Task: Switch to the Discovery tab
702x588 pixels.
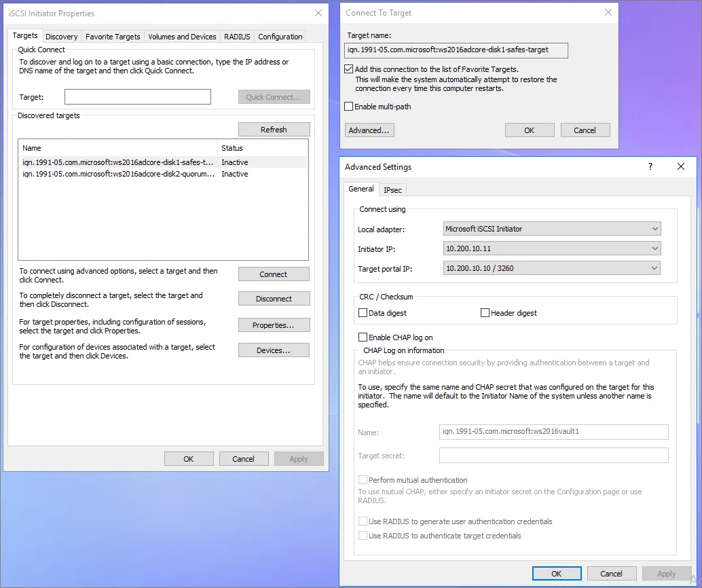Action: pos(62,37)
